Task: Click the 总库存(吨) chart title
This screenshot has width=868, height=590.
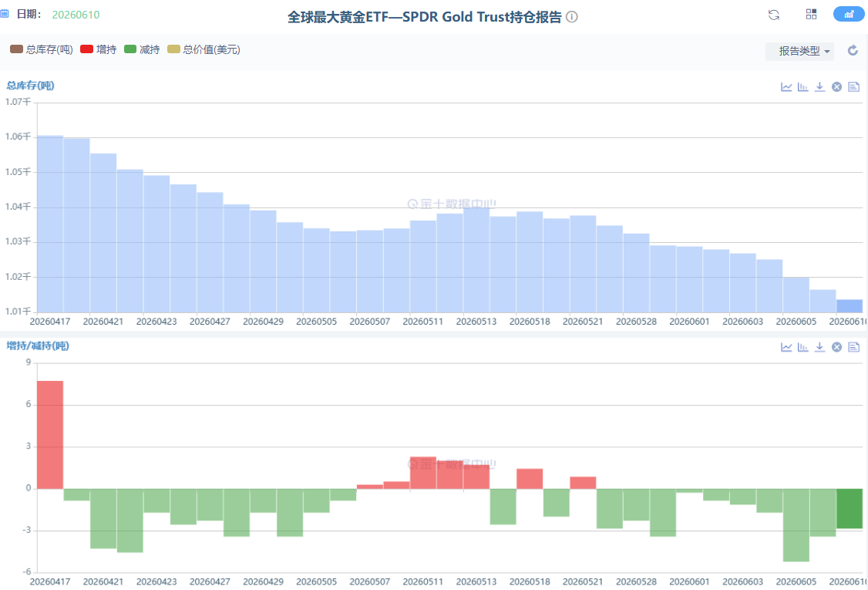Action: pos(30,86)
